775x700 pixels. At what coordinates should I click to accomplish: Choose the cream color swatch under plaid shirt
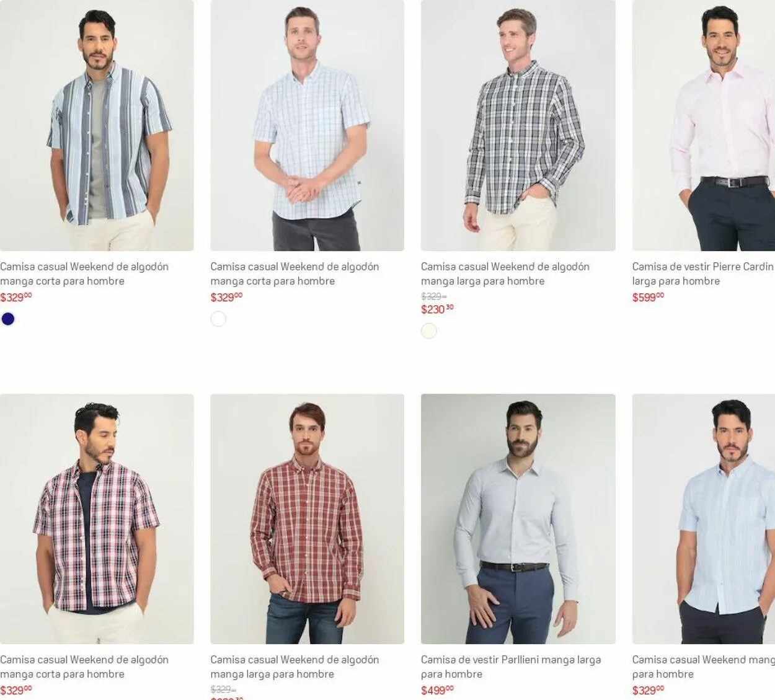click(429, 331)
